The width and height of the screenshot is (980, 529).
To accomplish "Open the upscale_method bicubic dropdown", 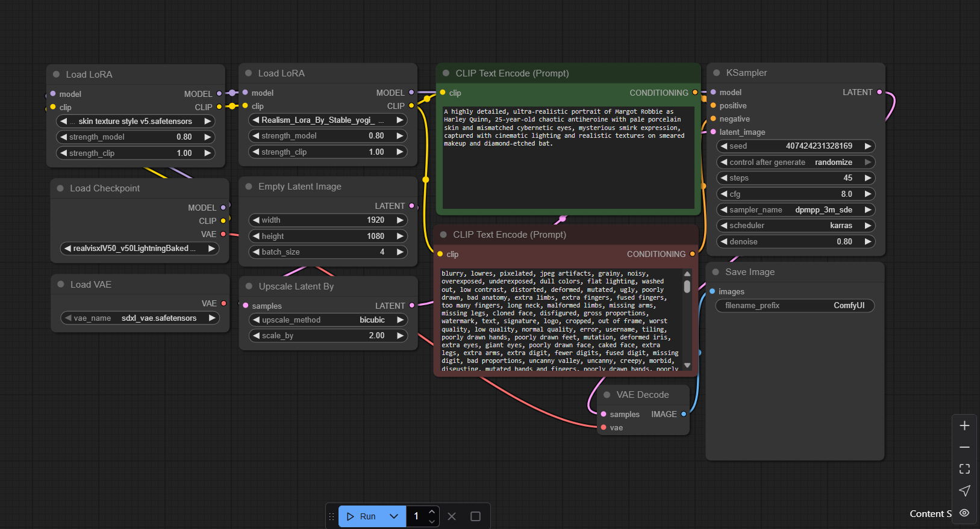I will pos(328,320).
